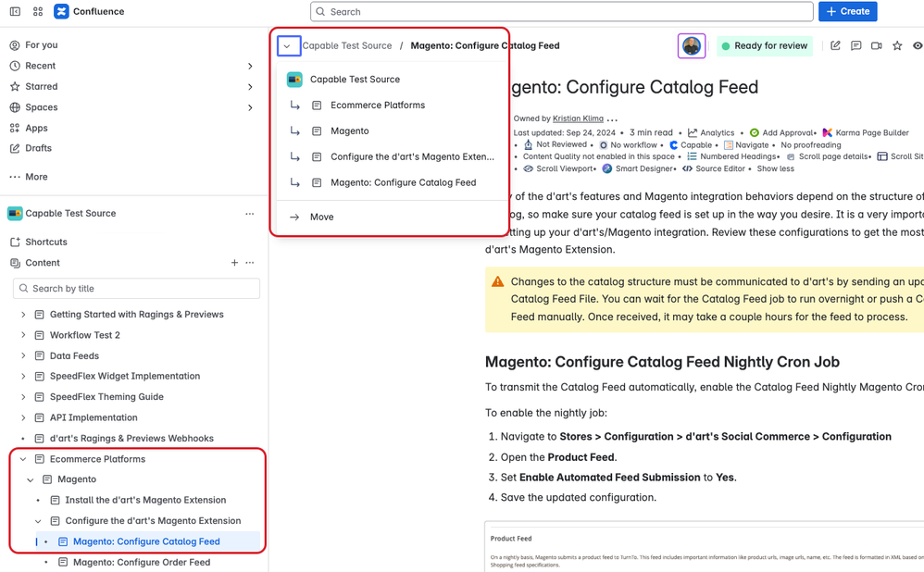Expand the Recent chevron arrow
The image size is (924, 572).
(250, 66)
